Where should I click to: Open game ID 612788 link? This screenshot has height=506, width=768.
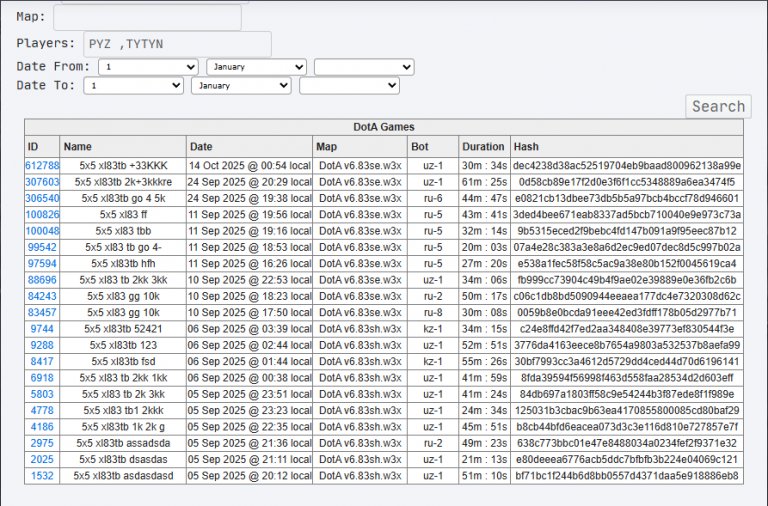pyautogui.click(x=42, y=166)
